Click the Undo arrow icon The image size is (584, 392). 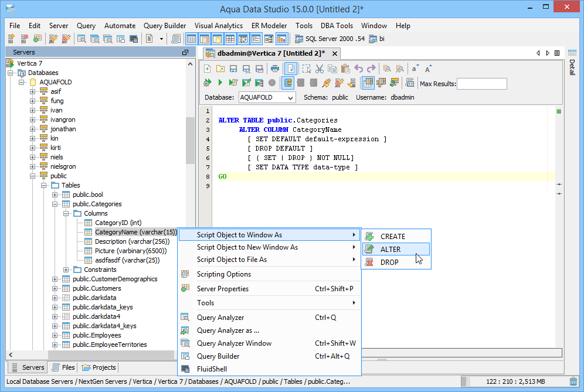[358, 69]
